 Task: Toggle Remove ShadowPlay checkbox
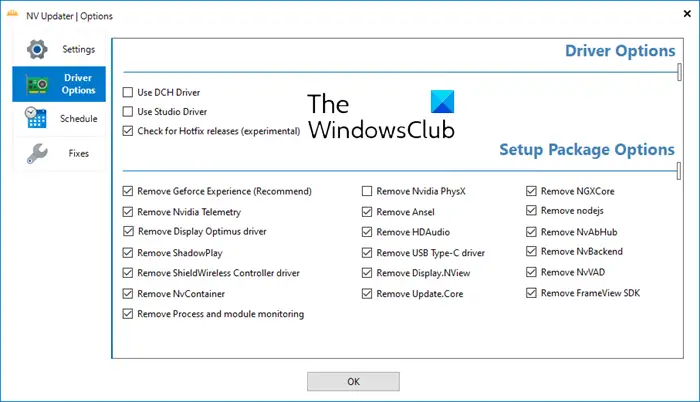[127, 253]
